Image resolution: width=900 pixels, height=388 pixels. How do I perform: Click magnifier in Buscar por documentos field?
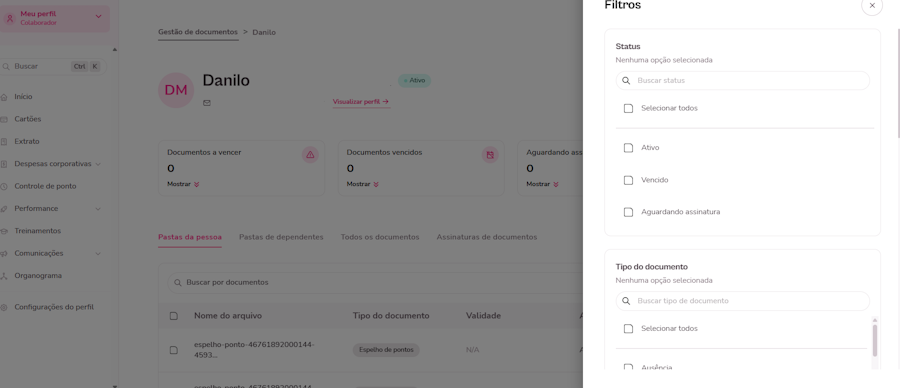[x=178, y=283]
